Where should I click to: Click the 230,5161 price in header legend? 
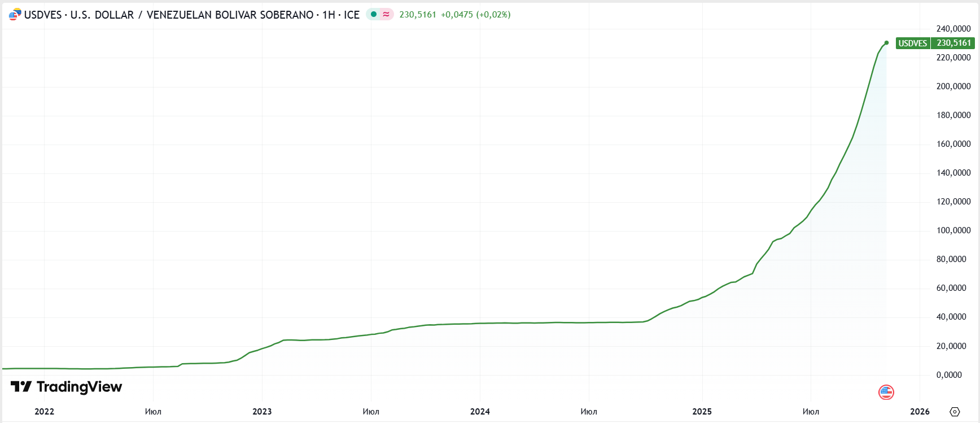418,15
